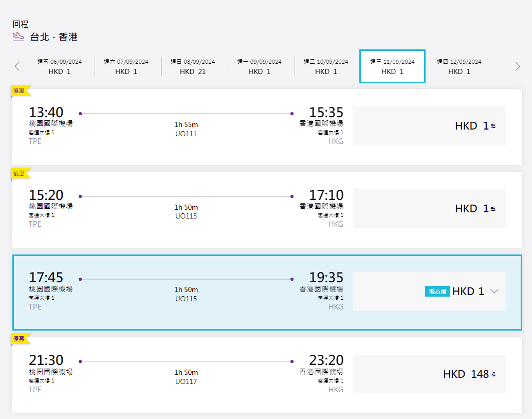Select 週日 08/09/2024 HKD 21 date tab
Screen dimensions: 532x419
coord(193,66)
